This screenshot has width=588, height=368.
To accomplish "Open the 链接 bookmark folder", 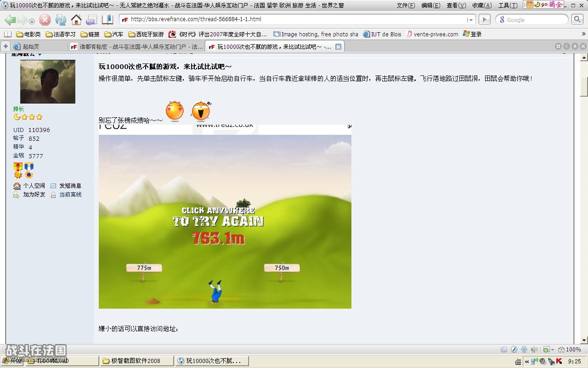I will 90,34.
